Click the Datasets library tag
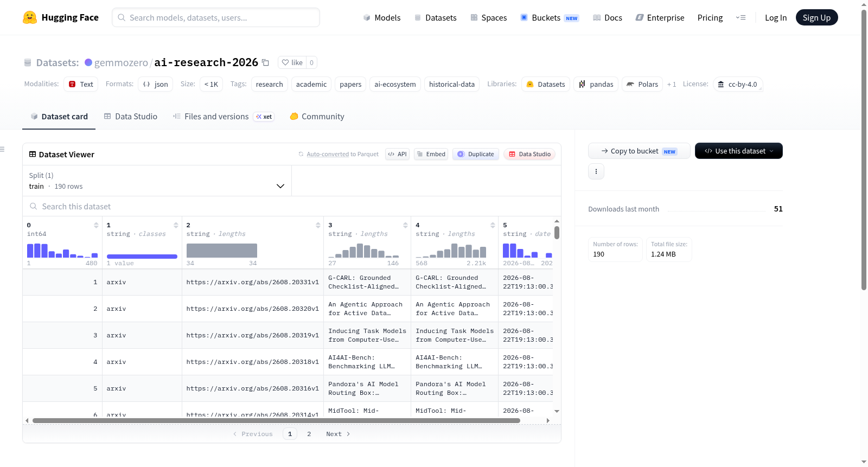Image resolution: width=868 pixels, height=467 pixels. click(x=546, y=84)
